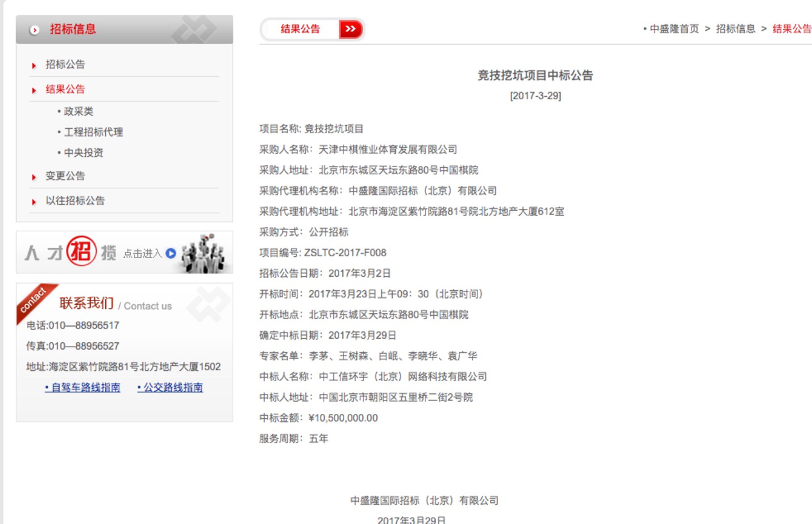Click the title 竞技挖坑项目中标公告
The width and height of the screenshot is (812, 524).
tap(535, 75)
